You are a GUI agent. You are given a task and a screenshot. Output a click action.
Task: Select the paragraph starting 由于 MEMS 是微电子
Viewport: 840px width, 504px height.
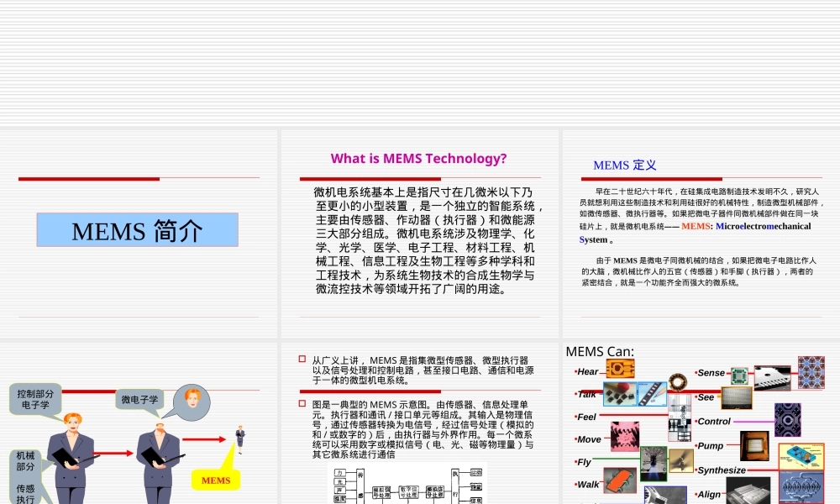pyautogui.click(x=699, y=271)
